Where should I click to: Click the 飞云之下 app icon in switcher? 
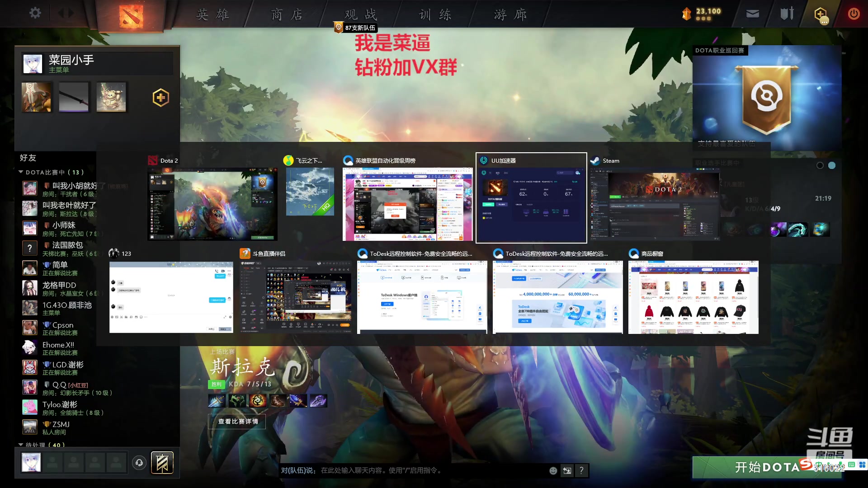pos(288,160)
